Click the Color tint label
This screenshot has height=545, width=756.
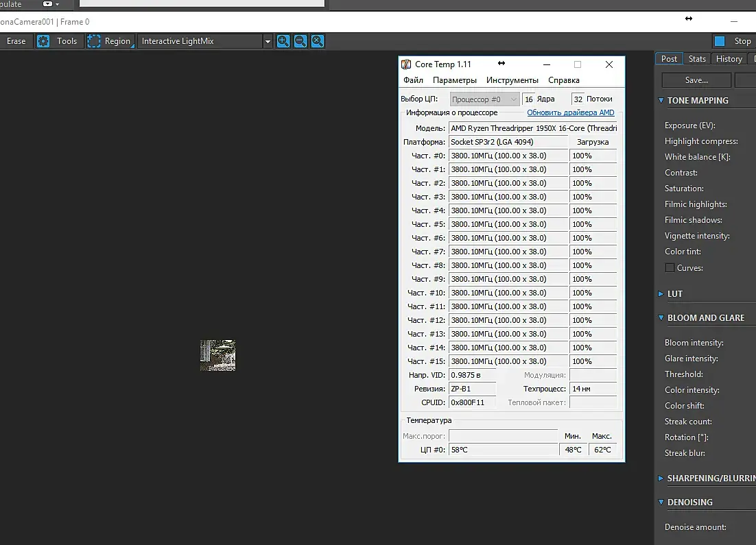tap(683, 252)
